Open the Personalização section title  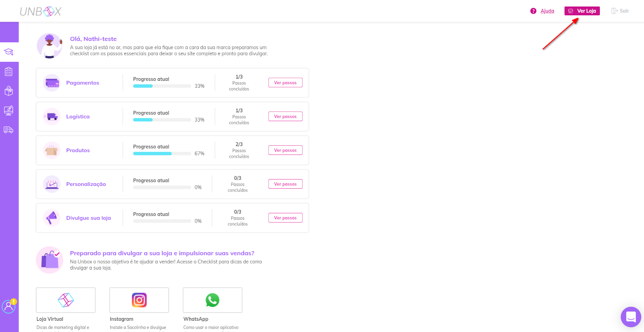[x=86, y=184]
